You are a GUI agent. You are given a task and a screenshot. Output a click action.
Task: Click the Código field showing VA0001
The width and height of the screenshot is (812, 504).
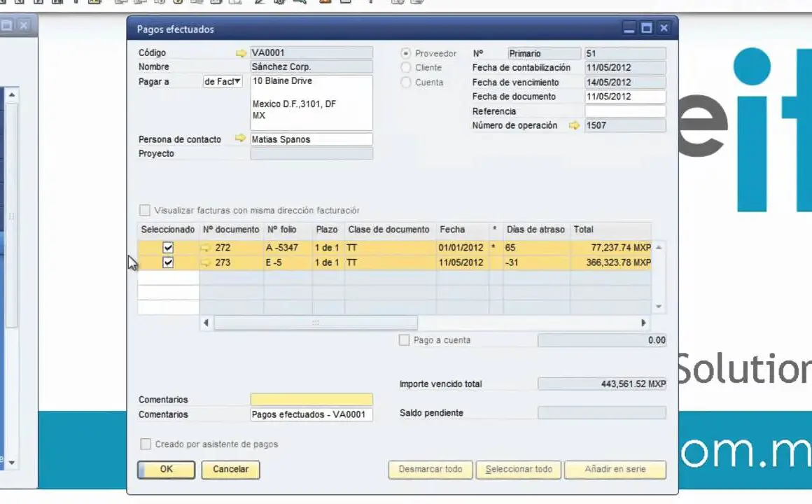tap(311, 52)
